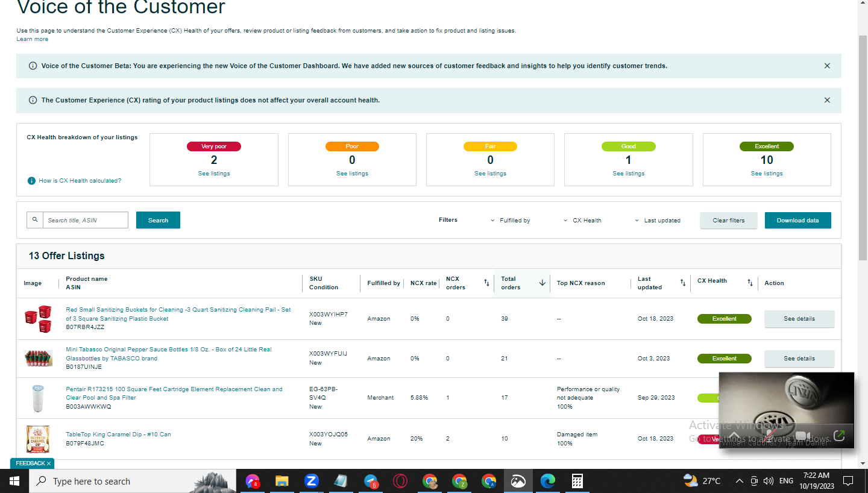Screen dimensions: 868x493
Task: Open the Windows notification center
Action: 848,481
